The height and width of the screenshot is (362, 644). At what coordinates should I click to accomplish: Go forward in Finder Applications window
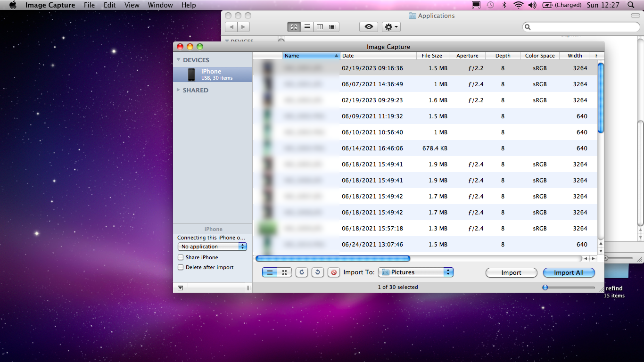pos(244,27)
